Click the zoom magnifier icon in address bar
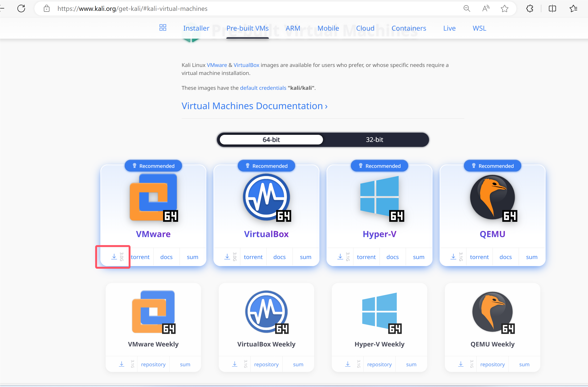 click(x=466, y=9)
